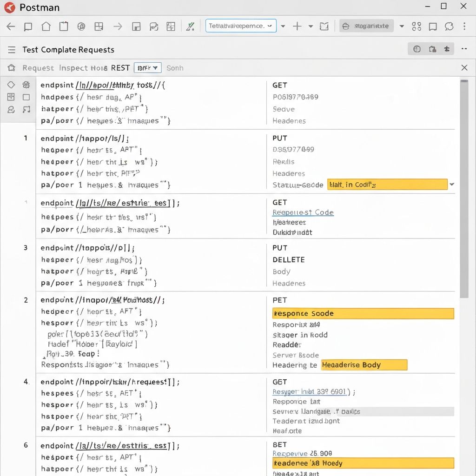Click the back arrow in the toolbar
Viewport: 476px width, 476px height.
click(10, 26)
